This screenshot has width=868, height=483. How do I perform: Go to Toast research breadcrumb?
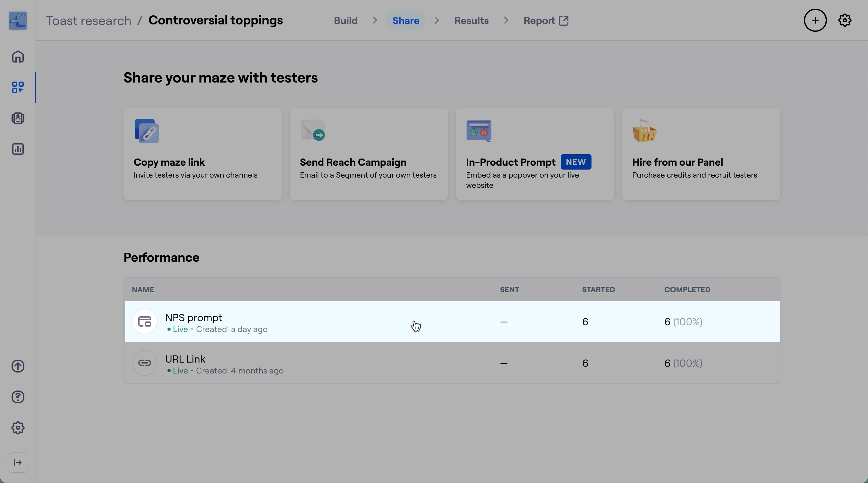(x=89, y=21)
